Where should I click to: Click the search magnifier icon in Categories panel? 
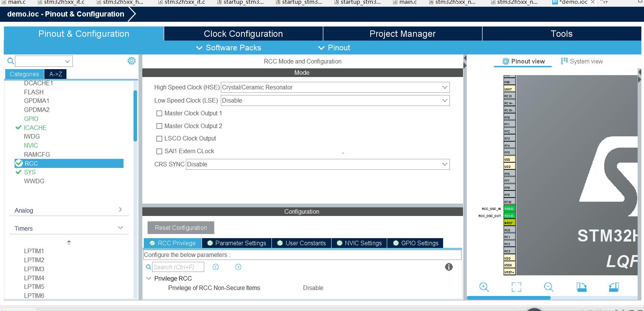[x=11, y=61]
